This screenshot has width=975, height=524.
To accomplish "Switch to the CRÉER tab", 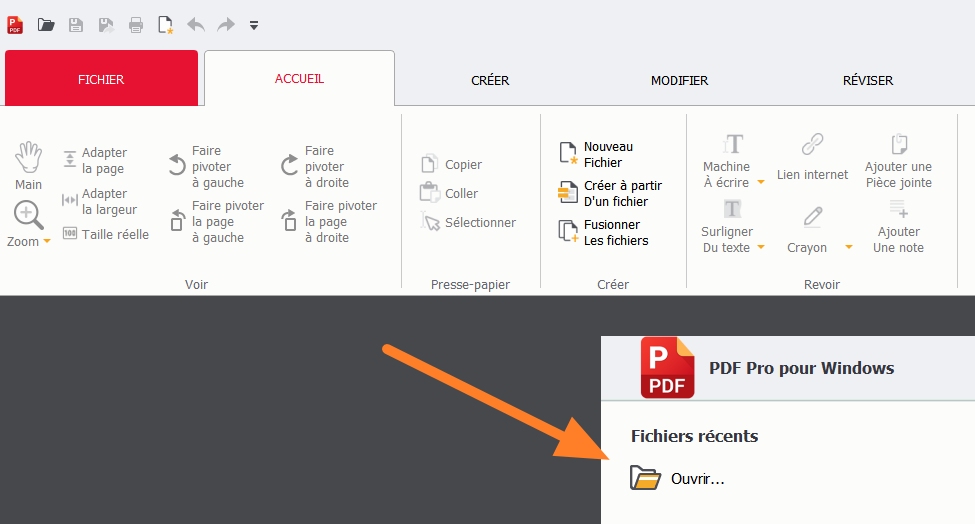I will pyautogui.click(x=490, y=80).
